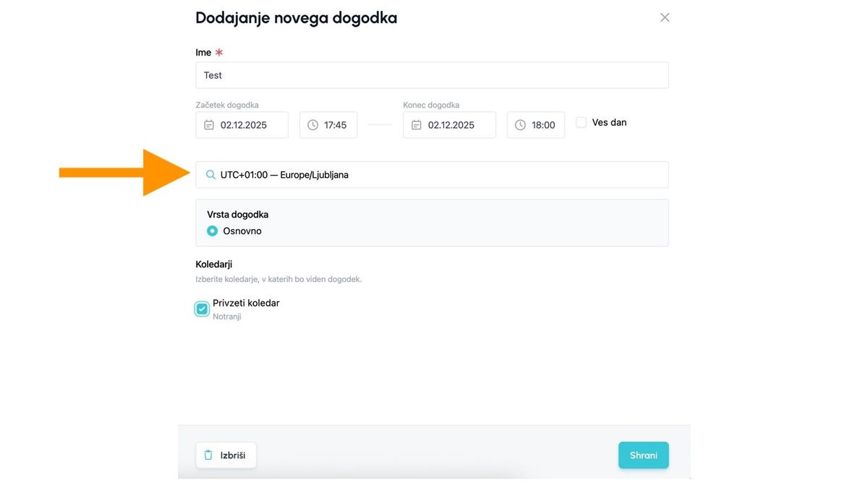Click the Privzeti koledar label

point(246,303)
